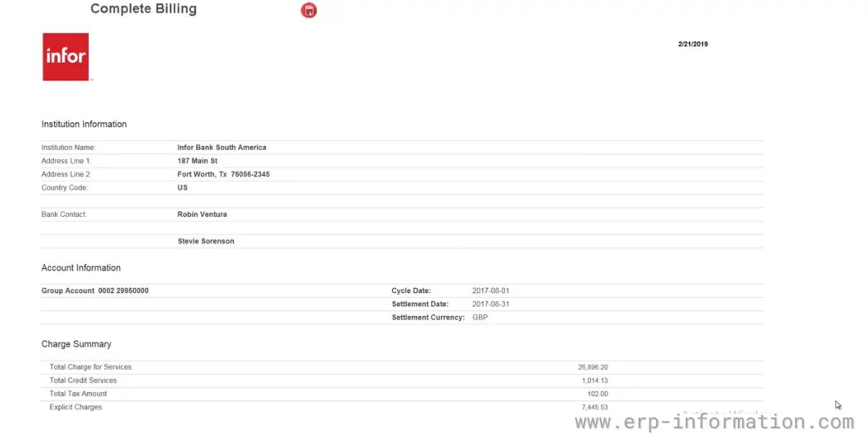
Task: Select the Account Information section heading
Action: pos(81,268)
